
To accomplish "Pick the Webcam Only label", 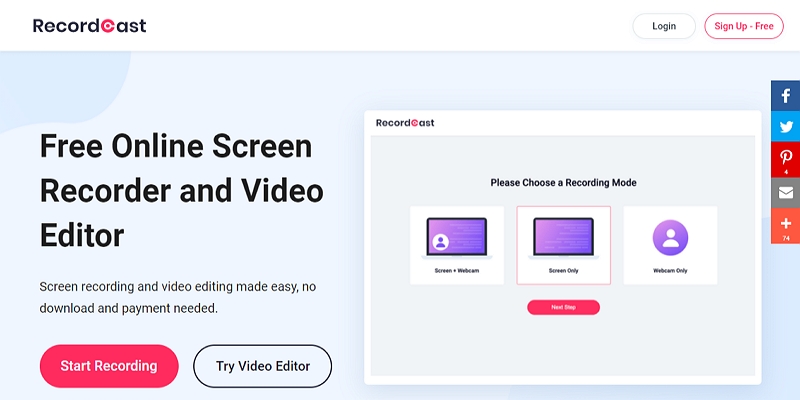I will tap(670, 270).
